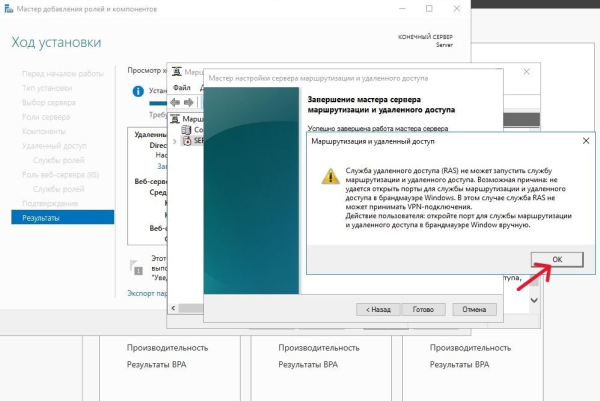The width and height of the screenshot is (600, 401).
Task: Click the Add Roles wizard title bar icon
Action: [x=8, y=8]
